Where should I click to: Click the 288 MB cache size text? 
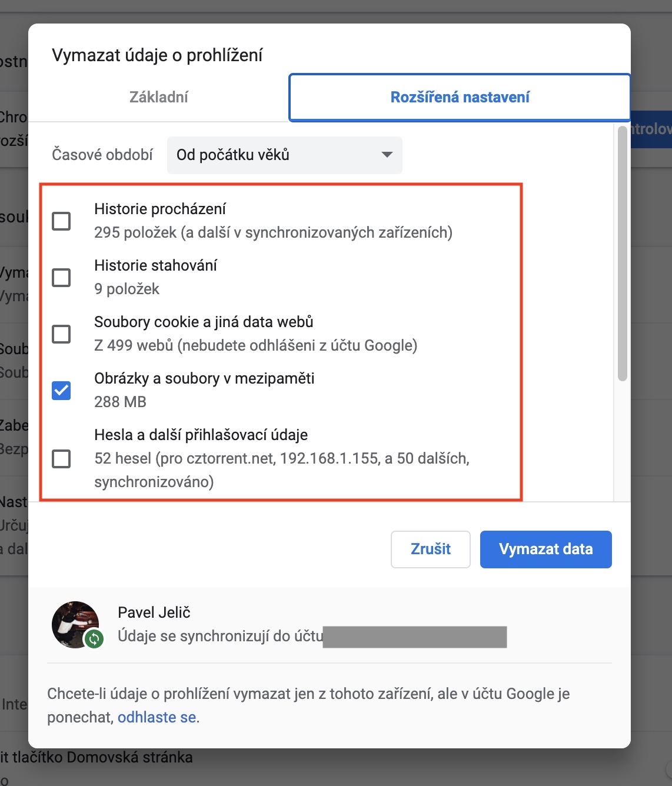click(x=120, y=402)
